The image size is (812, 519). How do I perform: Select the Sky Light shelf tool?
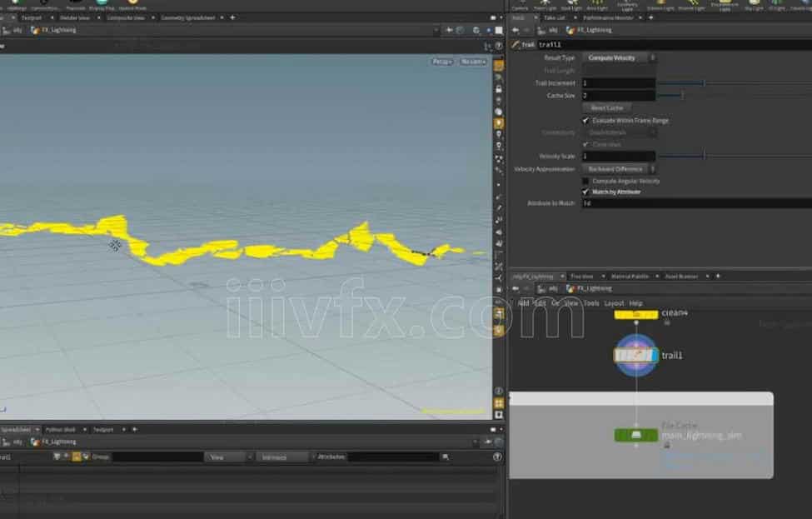[x=754, y=5]
